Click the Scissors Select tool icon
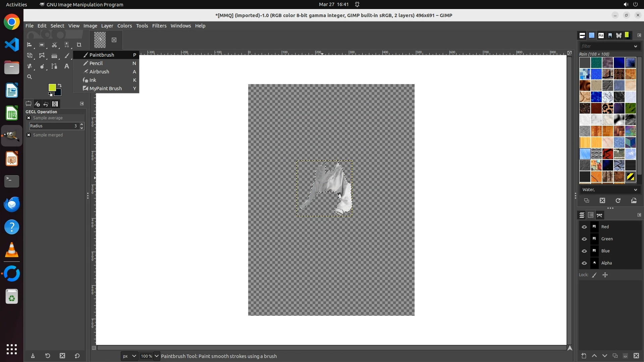644x362 pixels. point(54,45)
